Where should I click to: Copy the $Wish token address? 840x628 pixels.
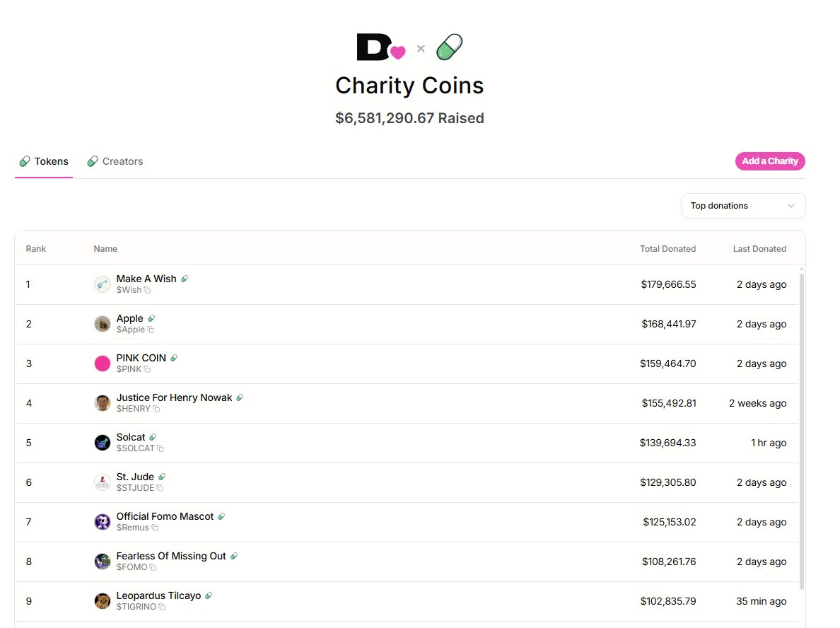[x=147, y=291]
